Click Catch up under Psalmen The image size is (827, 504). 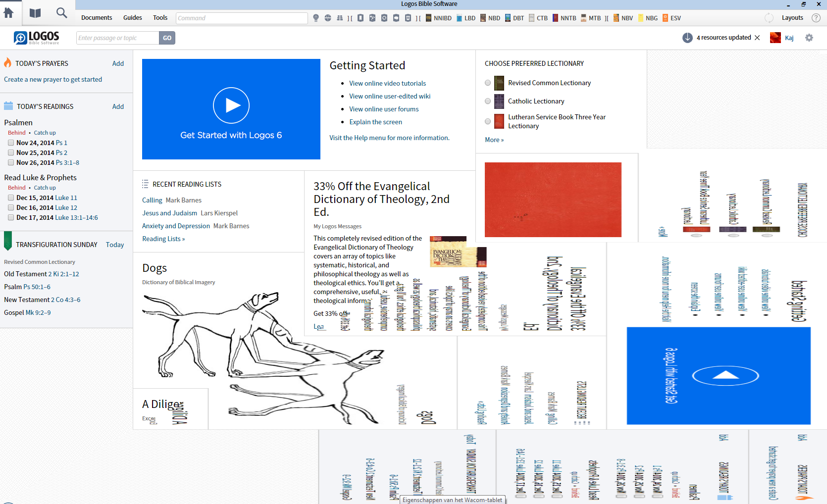point(45,133)
